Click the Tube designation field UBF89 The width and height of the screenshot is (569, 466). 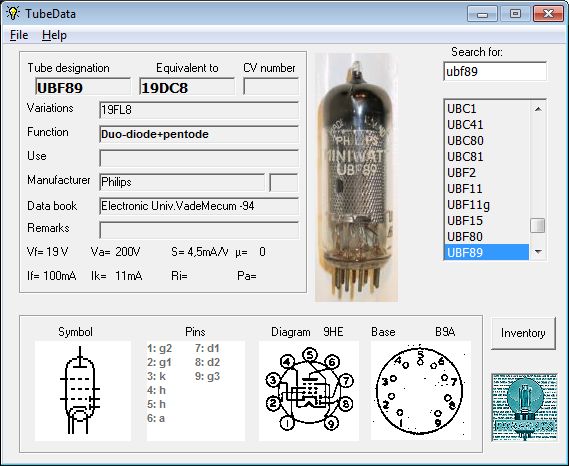tap(83, 87)
